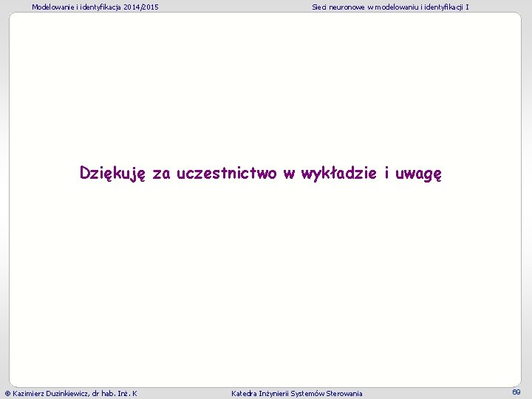The image size is (532, 399).
Task: Click header 'Sieci neuronowe w modelowaniu i identyfikacji I'
Action: point(390,7)
